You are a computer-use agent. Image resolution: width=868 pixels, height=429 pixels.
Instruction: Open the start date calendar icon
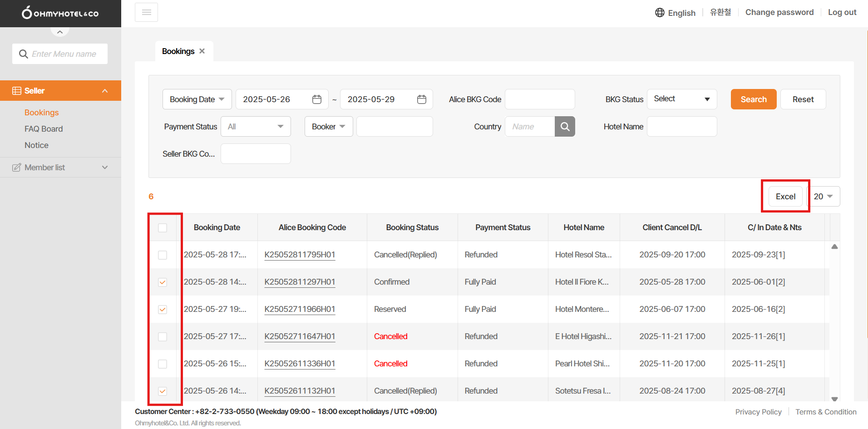pyautogui.click(x=317, y=99)
